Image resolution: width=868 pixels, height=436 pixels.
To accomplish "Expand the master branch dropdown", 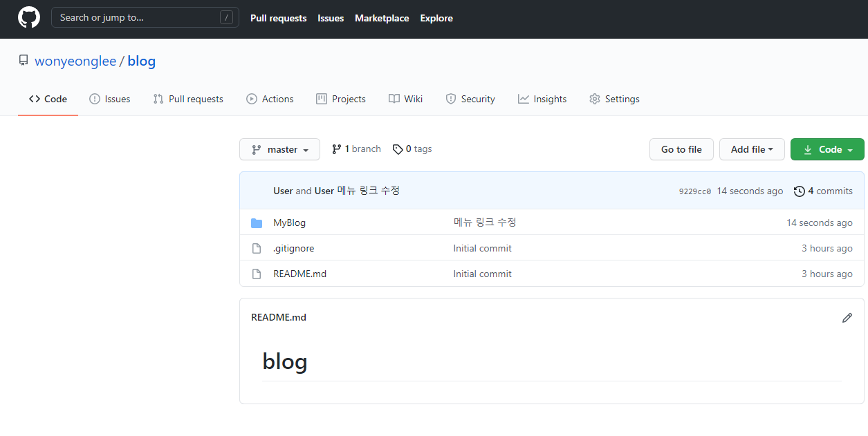I will [x=279, y=149].
